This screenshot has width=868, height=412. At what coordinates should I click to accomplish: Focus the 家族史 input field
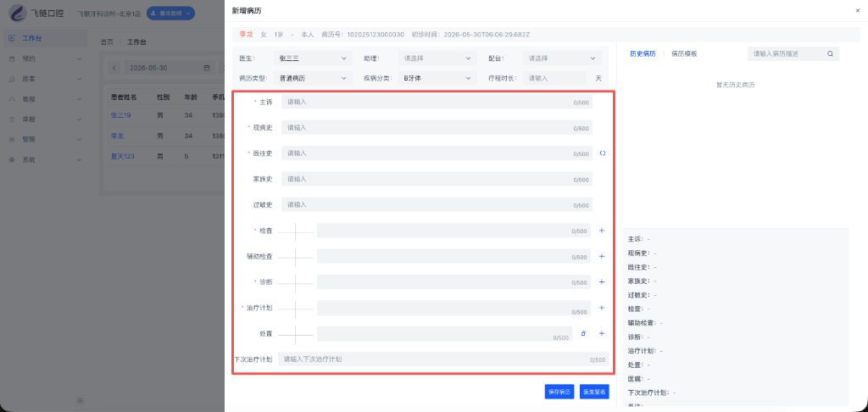click(x=437, y=179)
